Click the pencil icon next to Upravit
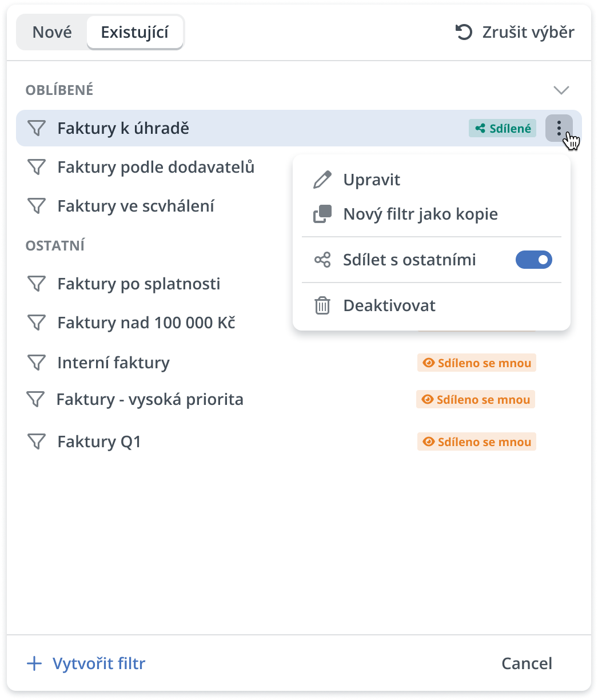598x700 pixels. pos(322,180)
